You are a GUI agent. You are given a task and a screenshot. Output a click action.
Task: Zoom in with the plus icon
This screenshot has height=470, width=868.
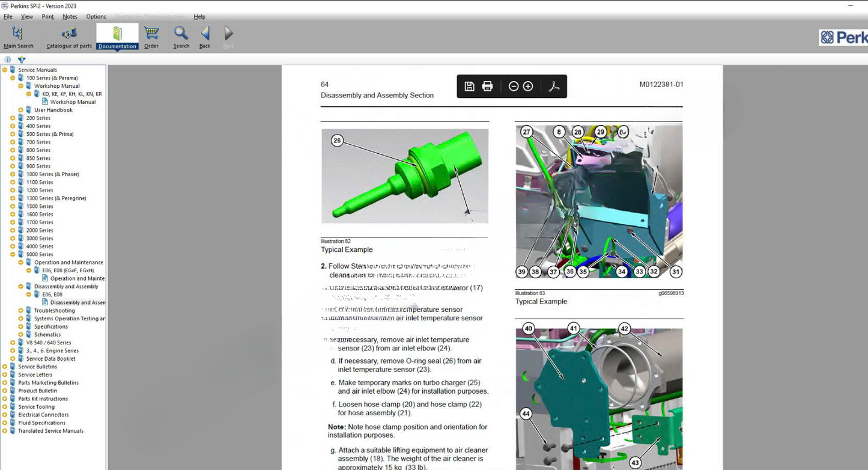point(528,87)
